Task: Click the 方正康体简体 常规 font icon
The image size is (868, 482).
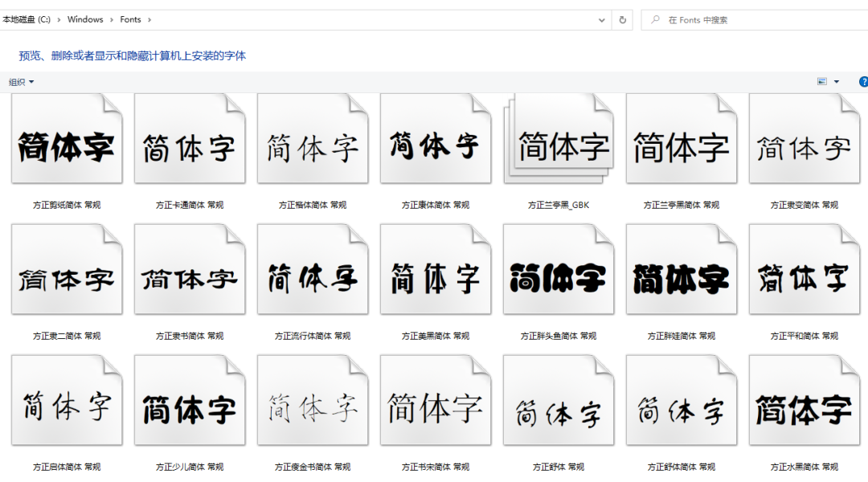Action: tap(436, 138)
